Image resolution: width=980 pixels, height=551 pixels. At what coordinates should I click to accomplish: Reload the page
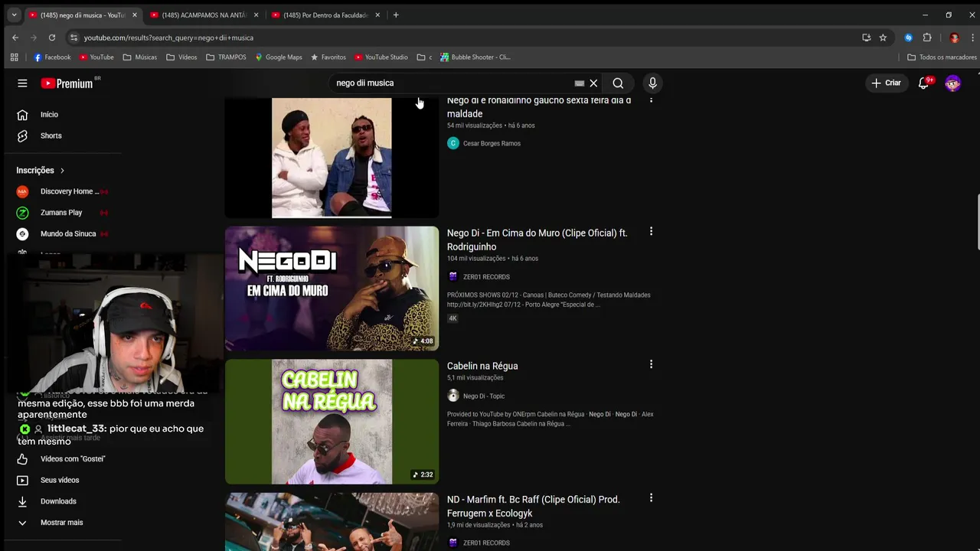pos(52,37)
